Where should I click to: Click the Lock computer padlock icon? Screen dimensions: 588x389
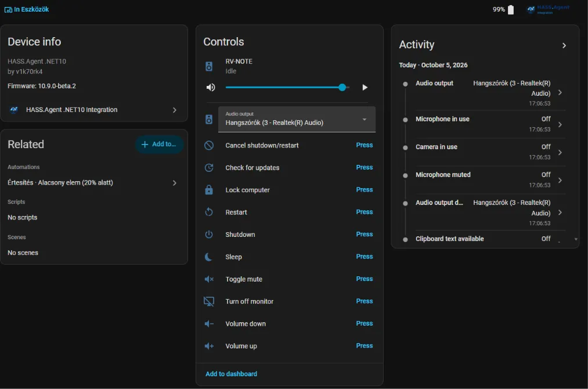[209, 190]
